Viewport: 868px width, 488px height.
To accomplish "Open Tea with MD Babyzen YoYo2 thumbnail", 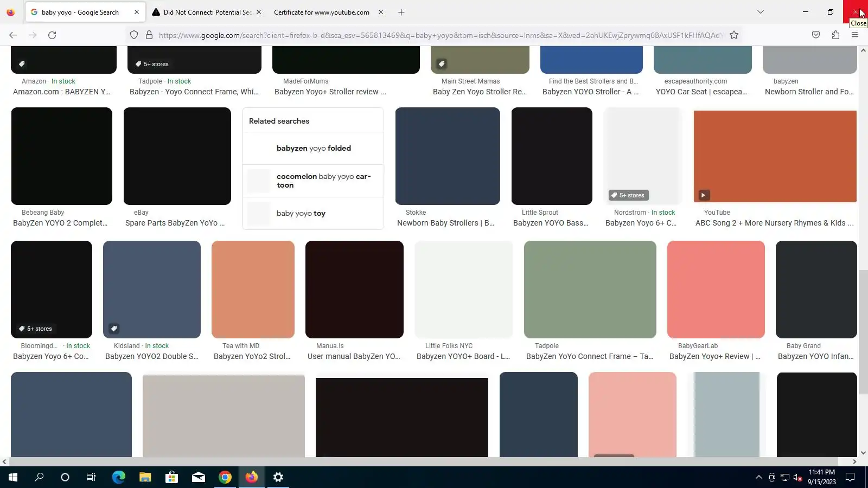I will tap(253, 290).
